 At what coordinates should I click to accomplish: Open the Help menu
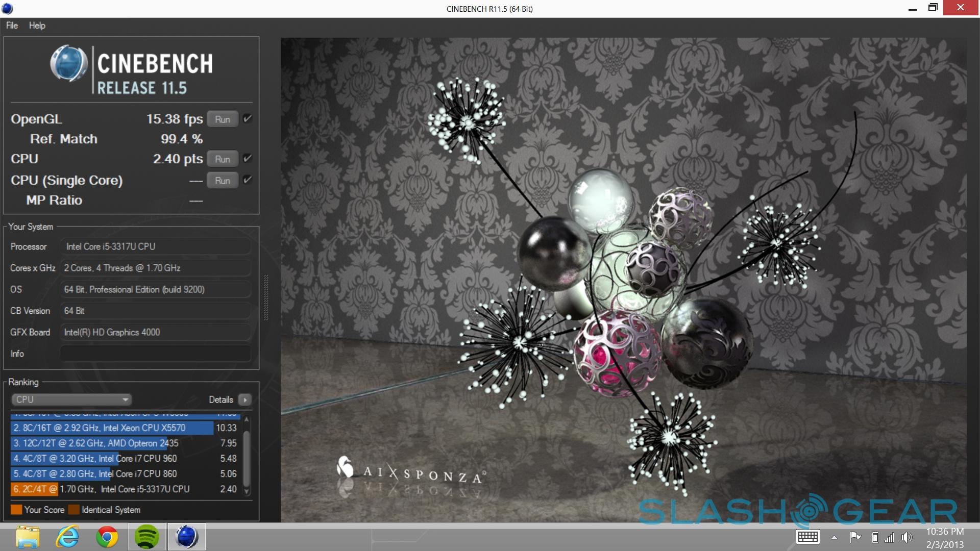pos(37,26)
